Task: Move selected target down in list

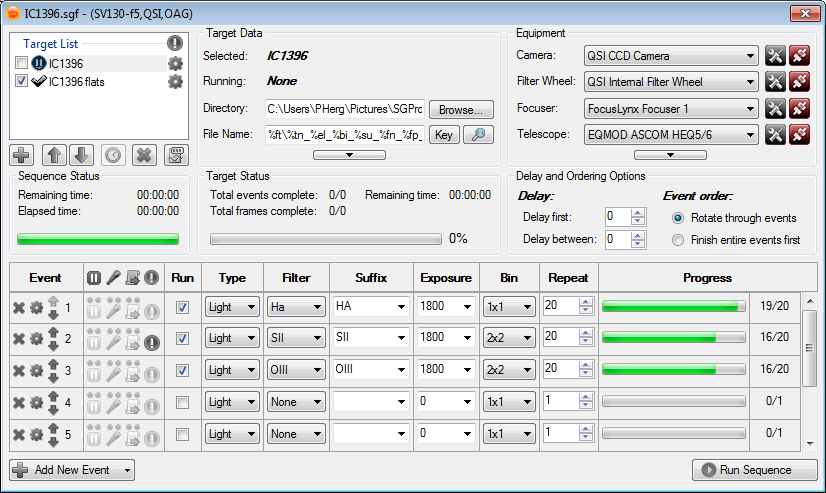Action: coord(81,155)
